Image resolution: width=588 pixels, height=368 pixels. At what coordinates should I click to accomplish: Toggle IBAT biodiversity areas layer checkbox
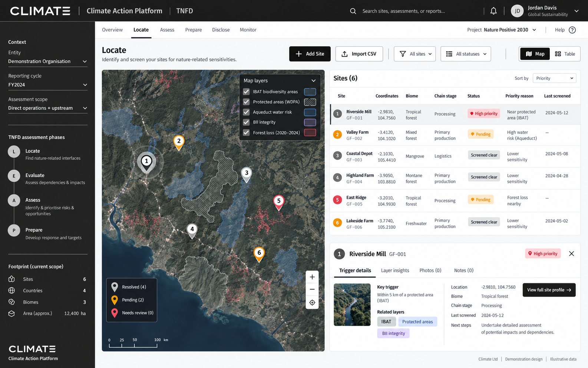tap(246, 92)
